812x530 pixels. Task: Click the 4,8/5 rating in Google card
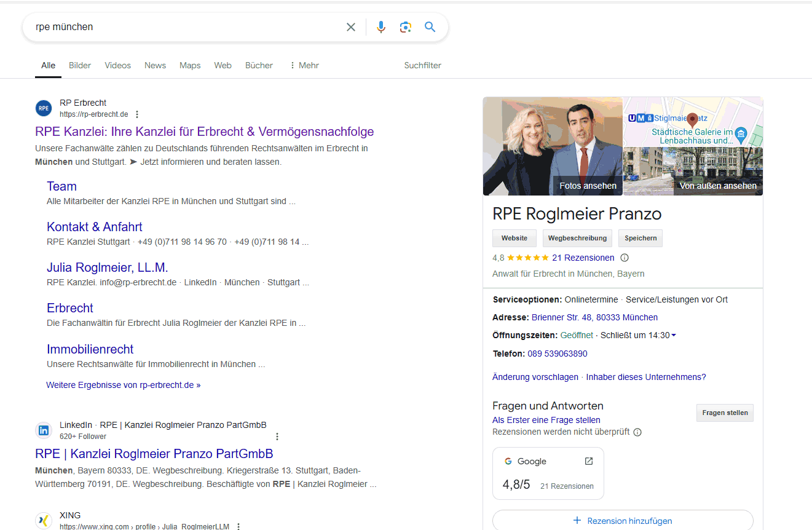516,485
